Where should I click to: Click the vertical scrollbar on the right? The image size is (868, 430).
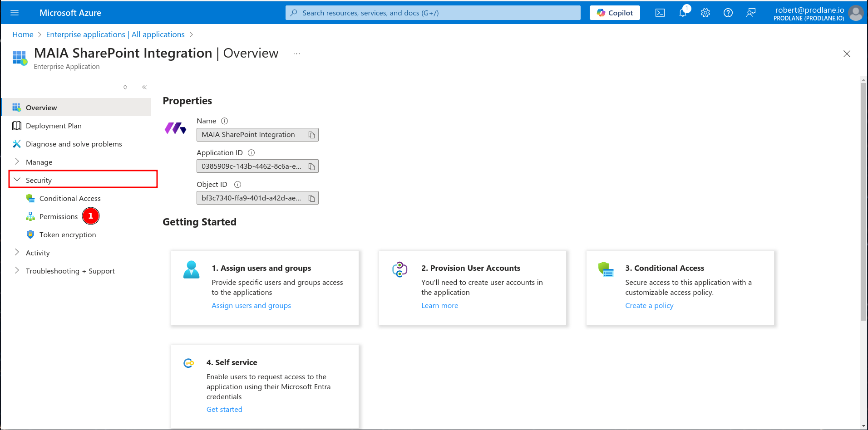863,202
